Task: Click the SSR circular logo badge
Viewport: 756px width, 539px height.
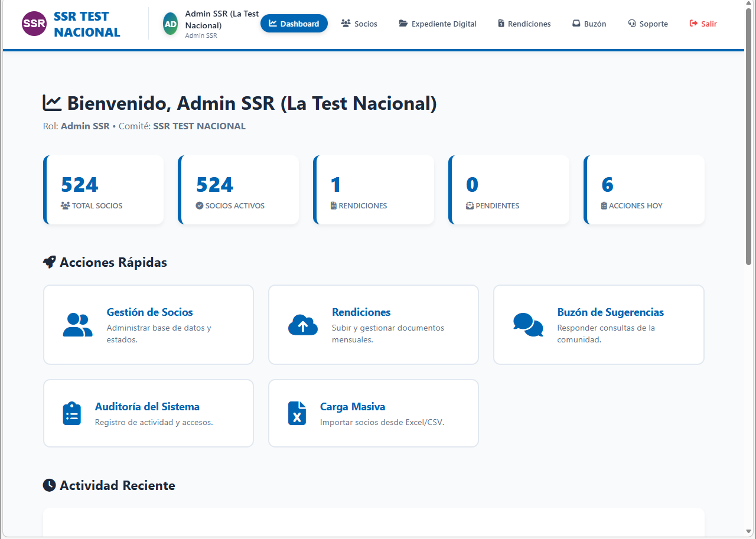Action: (34, 24)
